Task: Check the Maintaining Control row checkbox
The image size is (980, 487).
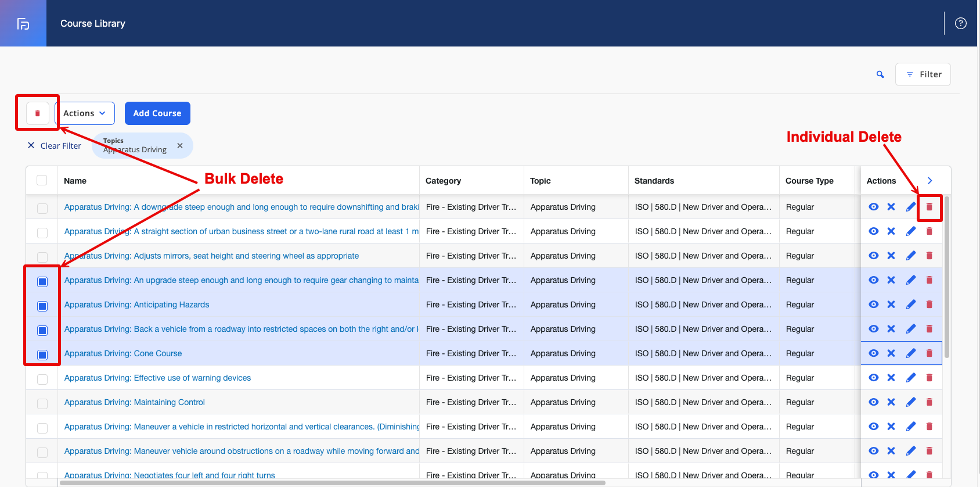Action: tap(42, 404)
